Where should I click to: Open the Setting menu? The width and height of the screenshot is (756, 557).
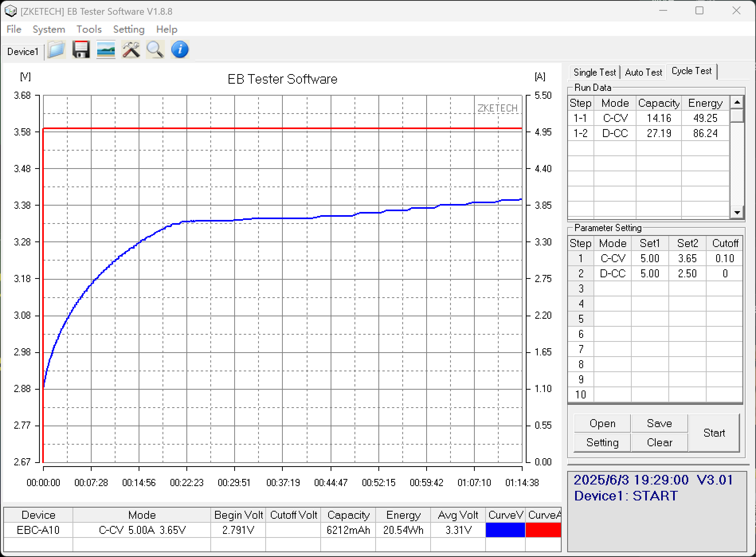pyautogui.click(x=129, y=29)
